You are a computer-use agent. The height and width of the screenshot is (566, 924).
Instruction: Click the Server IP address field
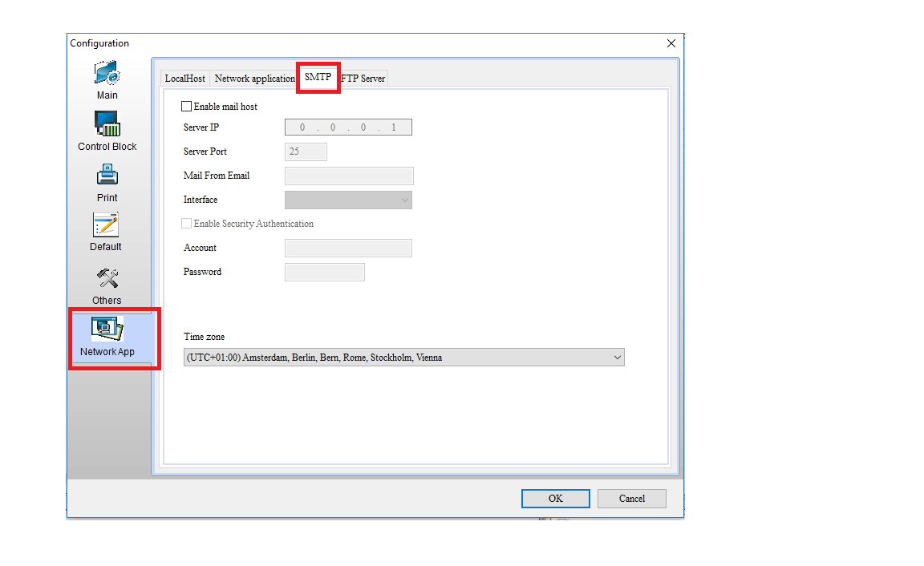348,127
